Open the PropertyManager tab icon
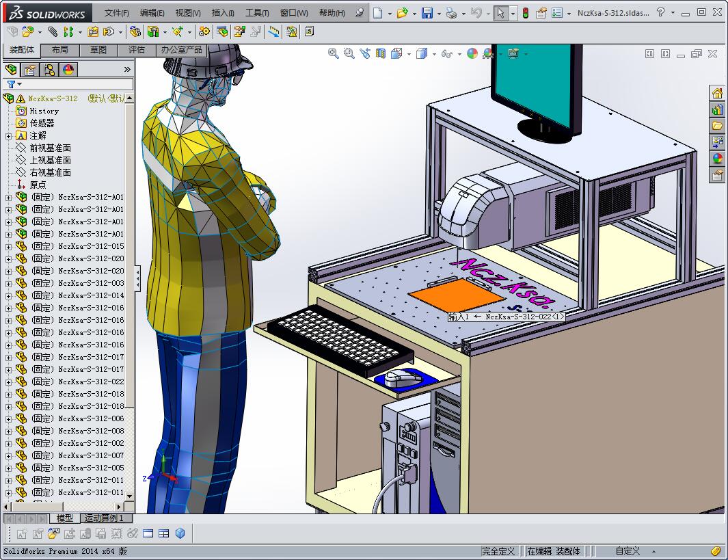Viewport: 728px width, 560px height. click(x=30, y=70)
